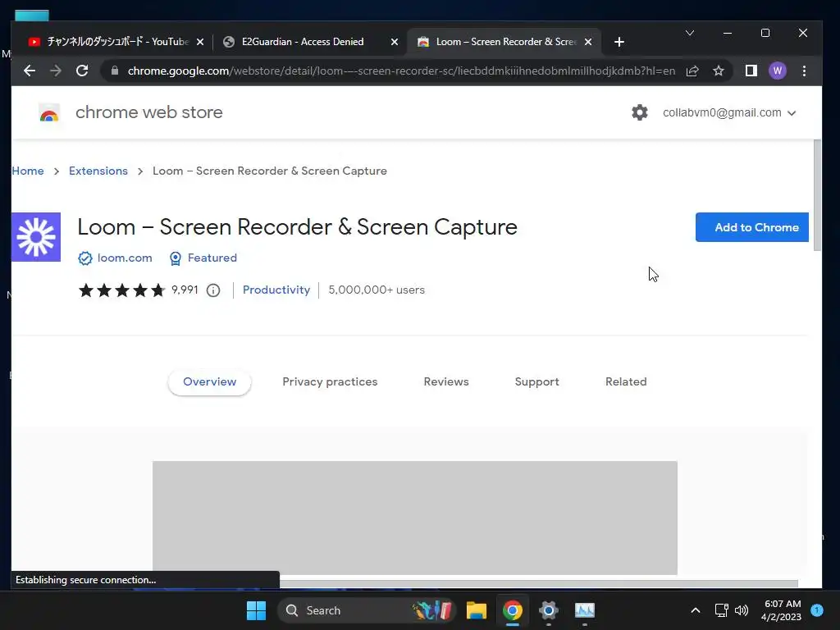Viewport: 840px width, 630px height.
Task: Open Windows Start menu
Action: tap(256, 610)
